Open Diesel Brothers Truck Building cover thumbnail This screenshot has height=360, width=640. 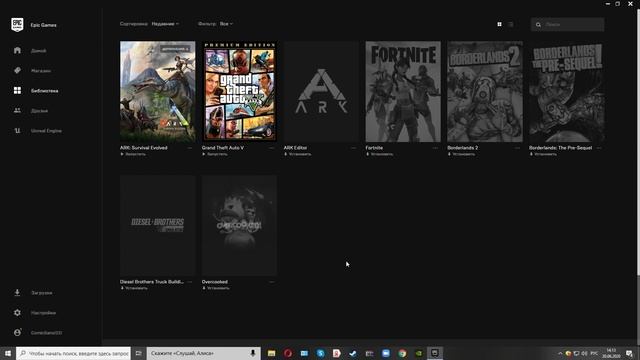158,225
